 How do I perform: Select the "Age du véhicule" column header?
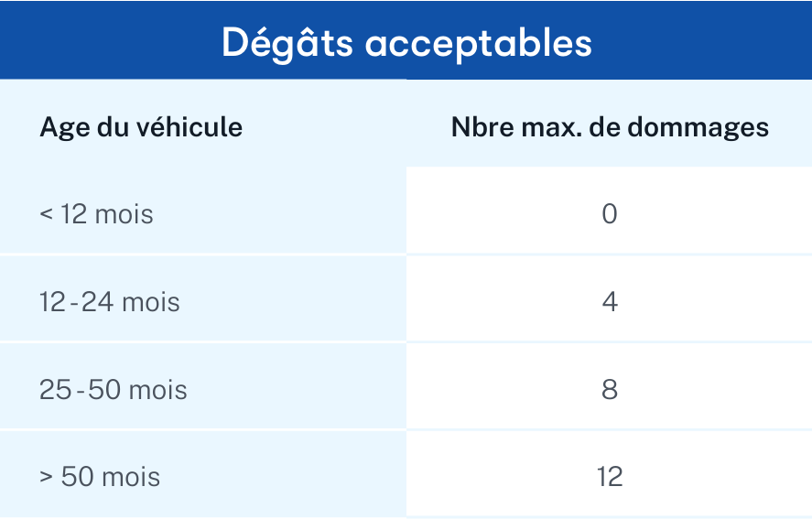[x=141, y=126]
